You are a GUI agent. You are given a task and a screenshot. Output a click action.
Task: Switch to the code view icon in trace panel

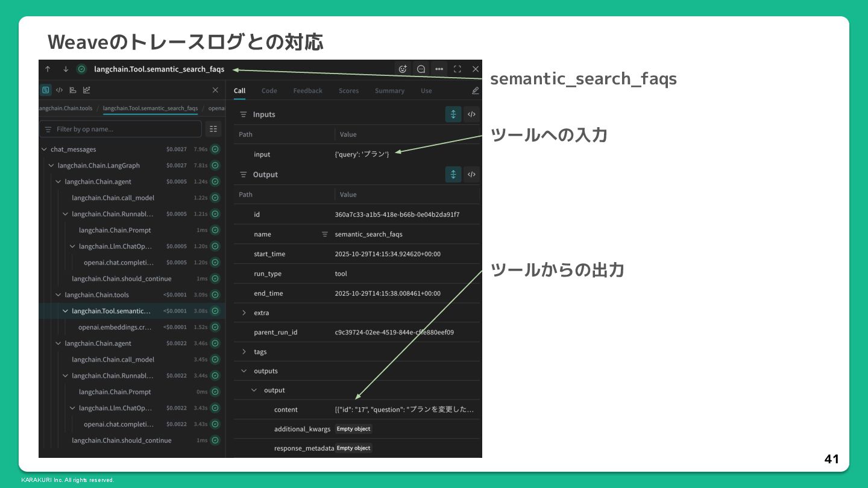tap(59, 90)
